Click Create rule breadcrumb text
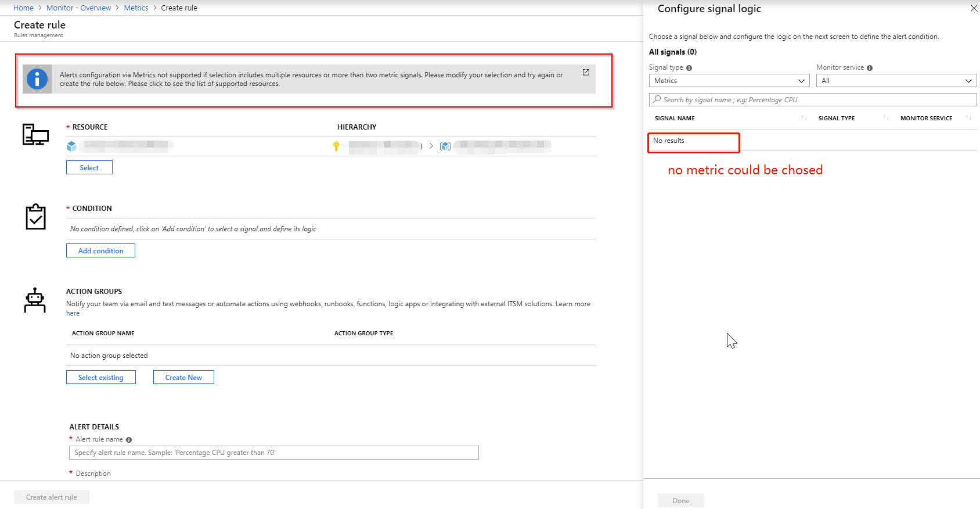This screenshot has height=509, width=980. (179, 8)
